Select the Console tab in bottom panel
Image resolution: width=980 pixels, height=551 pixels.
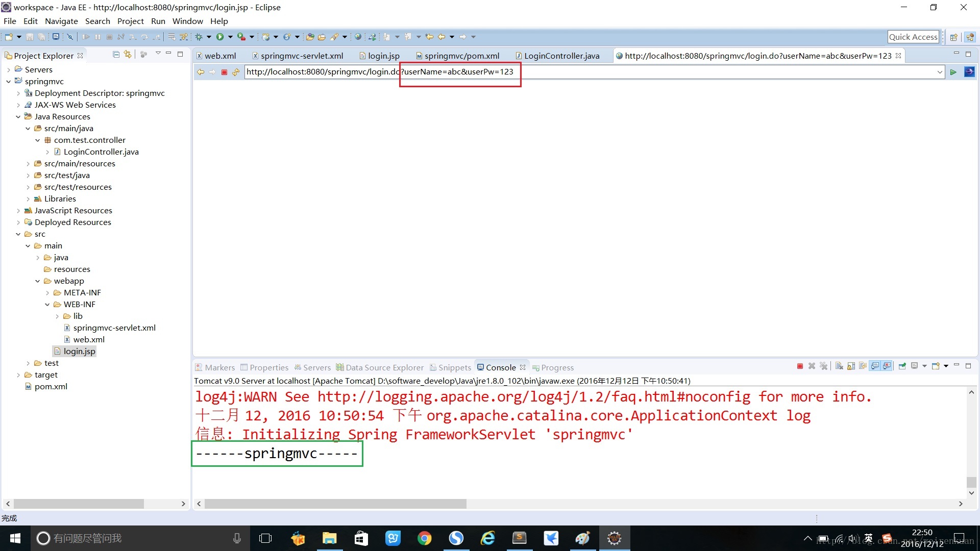click(500, 367)
